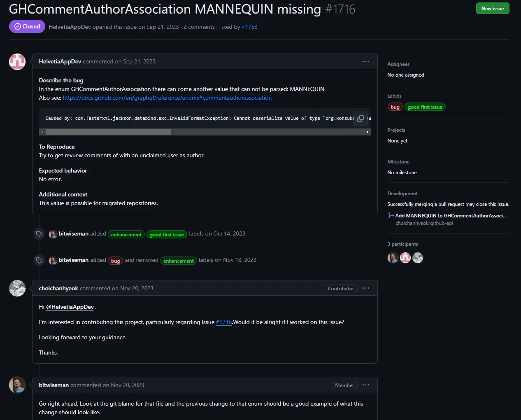The image size is (521, 420).
Task: Open the #1753 fixing pull request link
Action: tap(249, 27)
